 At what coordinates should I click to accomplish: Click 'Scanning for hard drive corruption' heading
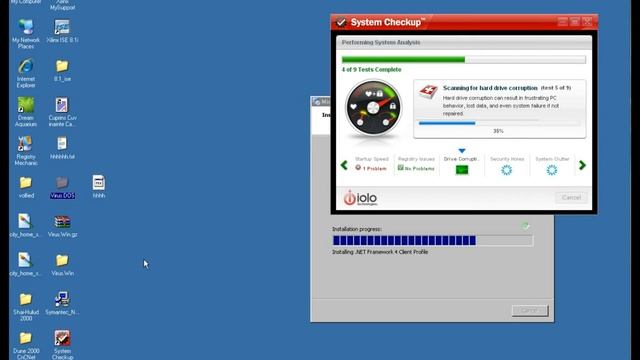pos(490,88)
